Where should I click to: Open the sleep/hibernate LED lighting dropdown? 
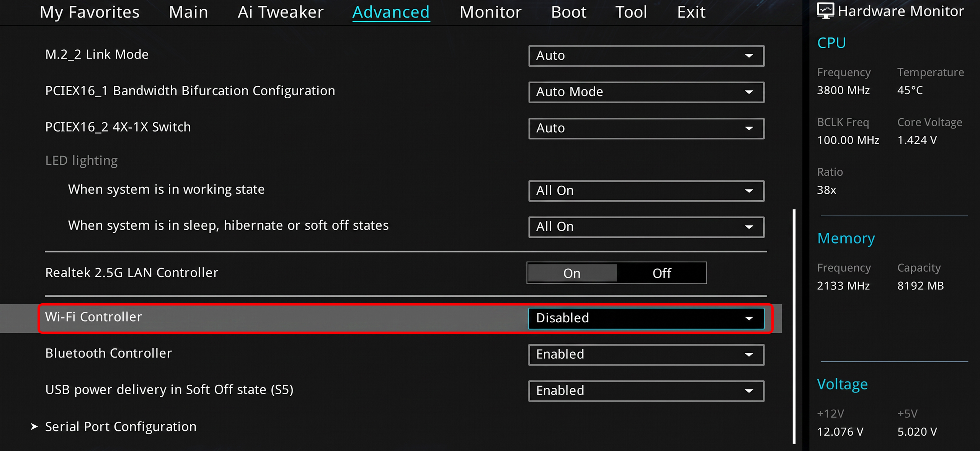[646, 227]
